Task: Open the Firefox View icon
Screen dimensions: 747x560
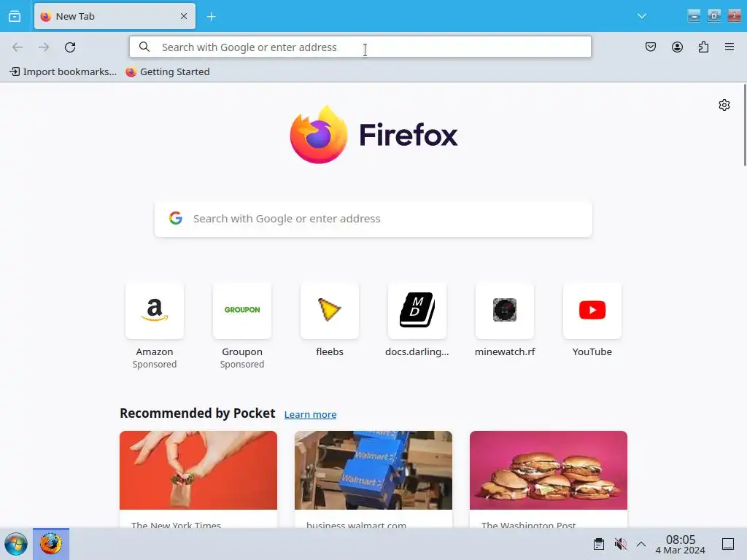Action: 15,16
